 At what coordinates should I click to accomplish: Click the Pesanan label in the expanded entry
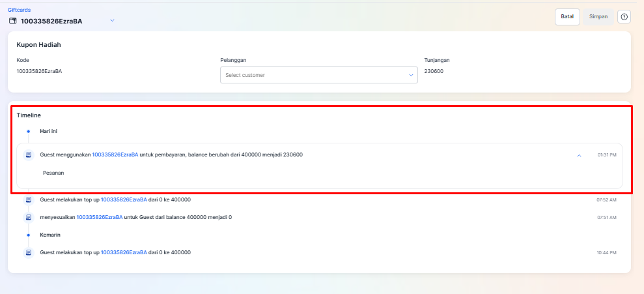[x=53, y=173]
